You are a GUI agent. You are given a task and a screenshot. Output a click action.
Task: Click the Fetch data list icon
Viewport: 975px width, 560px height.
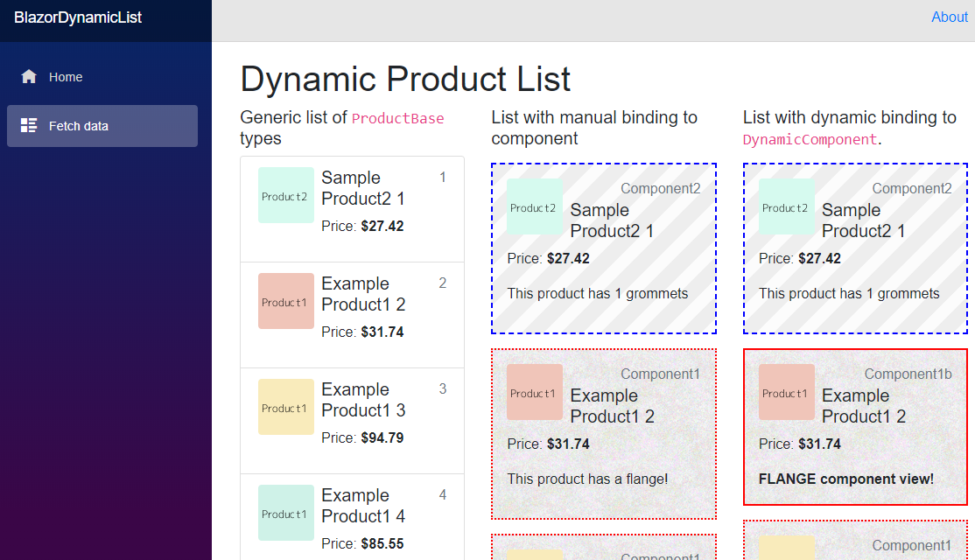tap(29, 125)
